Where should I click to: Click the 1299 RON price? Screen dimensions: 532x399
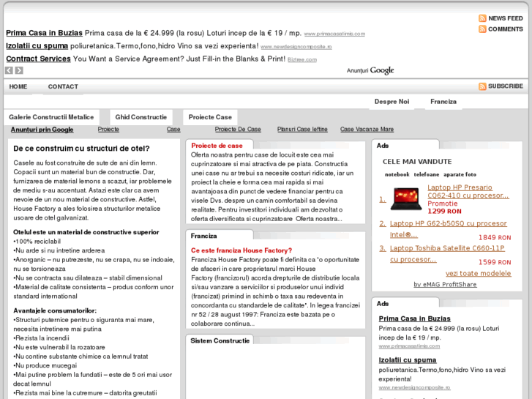pyautogui.click(x=444, y=212)
